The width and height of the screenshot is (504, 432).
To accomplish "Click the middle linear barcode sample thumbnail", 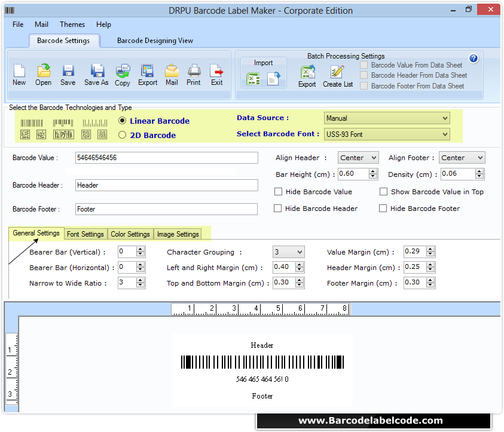I will (63, 123).
